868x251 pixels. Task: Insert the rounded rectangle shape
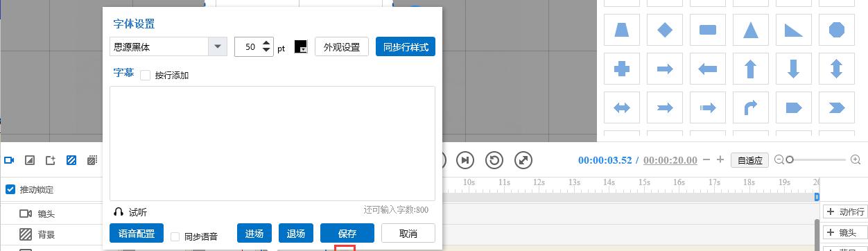[708, 30]
